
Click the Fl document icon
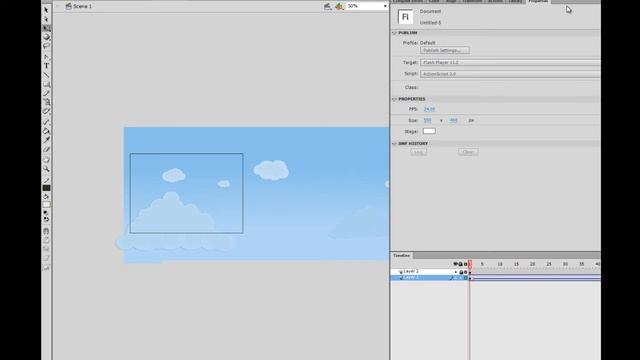coord(405,17)
